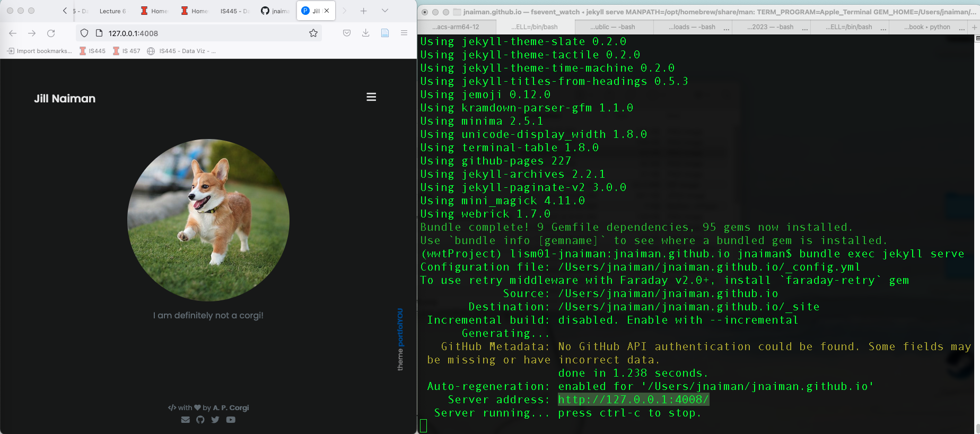Click Import bookmarks in the bookmarks bar

(x=39, y=51)
